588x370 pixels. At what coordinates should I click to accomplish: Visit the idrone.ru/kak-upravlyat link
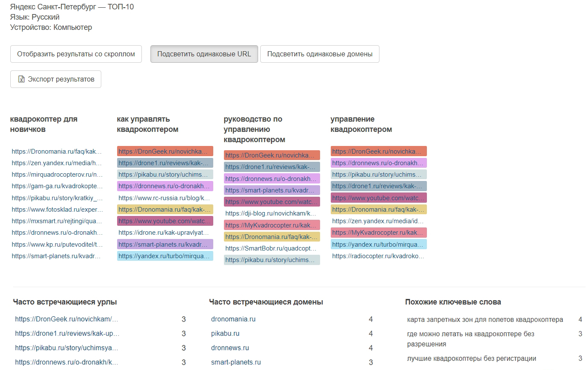point(164,233)
